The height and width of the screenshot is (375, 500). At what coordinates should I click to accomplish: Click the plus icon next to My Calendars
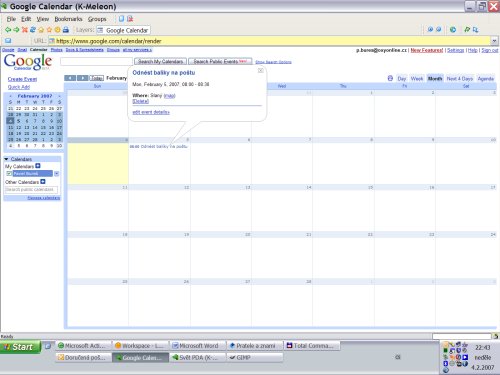pos(38,166)
